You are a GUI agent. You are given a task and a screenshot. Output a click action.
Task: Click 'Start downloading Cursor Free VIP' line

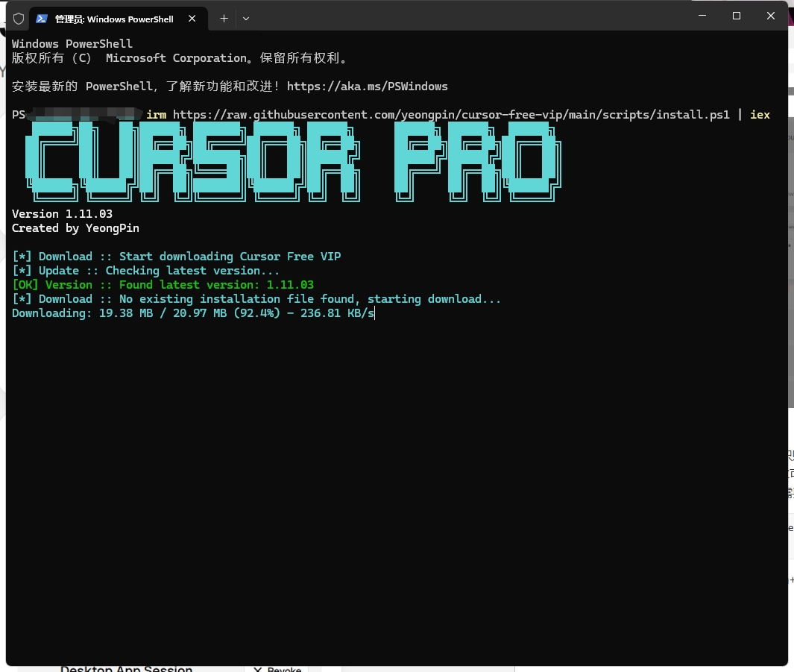[176, 257]
